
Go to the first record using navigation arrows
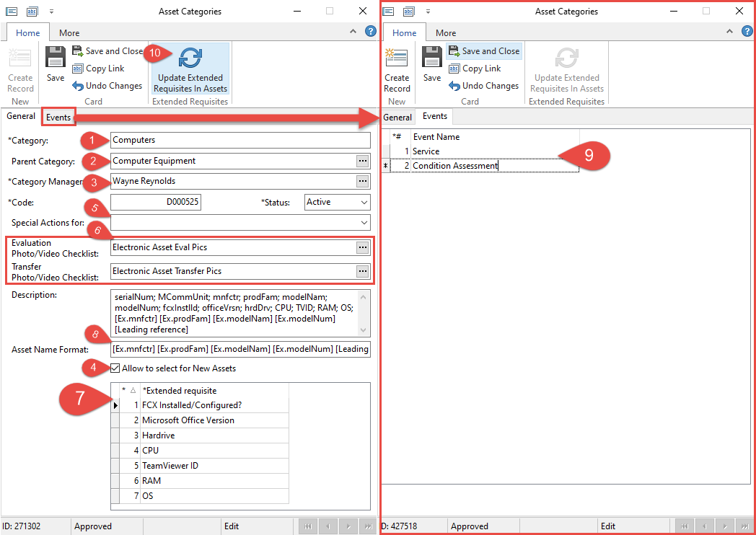click(307, 526)
